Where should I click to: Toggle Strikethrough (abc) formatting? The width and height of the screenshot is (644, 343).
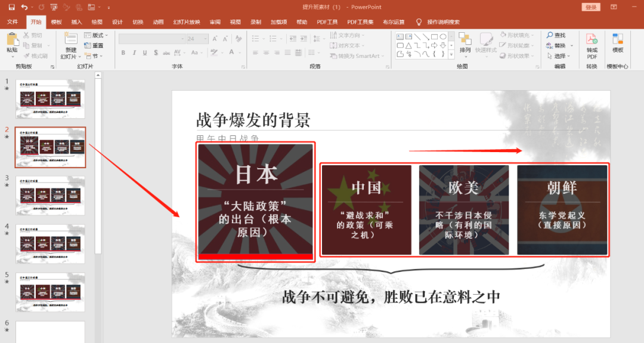point(166,52)
